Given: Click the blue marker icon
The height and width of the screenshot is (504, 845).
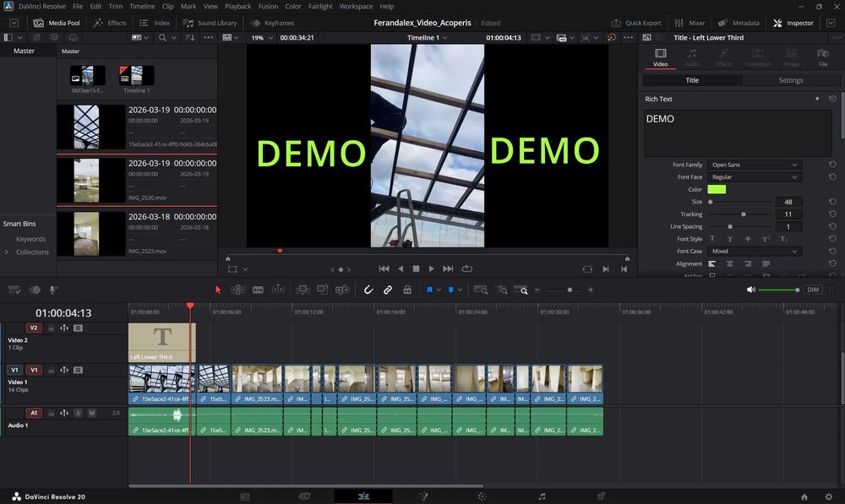Looking at the screenshot, I should (451, 290).
